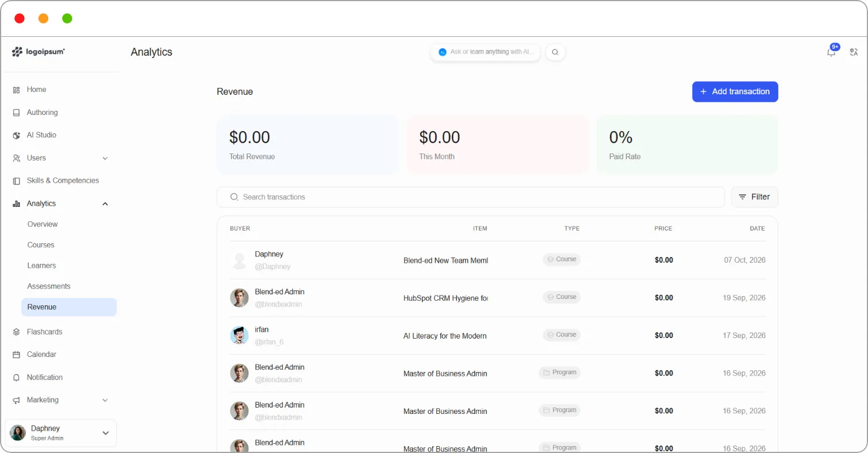Click the Analytics bar chart icon
Image resolution: width=868 pixels, height=453 pixels.
pos(17,204)
